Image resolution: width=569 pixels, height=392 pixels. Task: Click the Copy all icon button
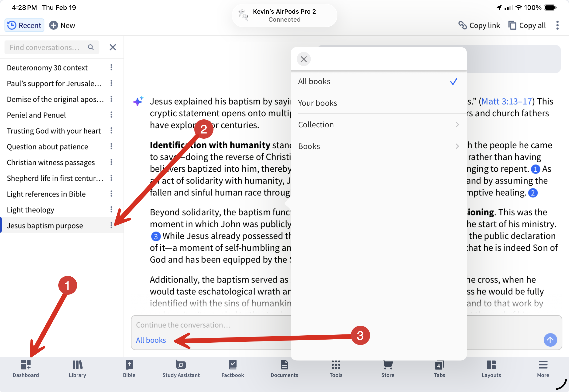tap(527, 25)
